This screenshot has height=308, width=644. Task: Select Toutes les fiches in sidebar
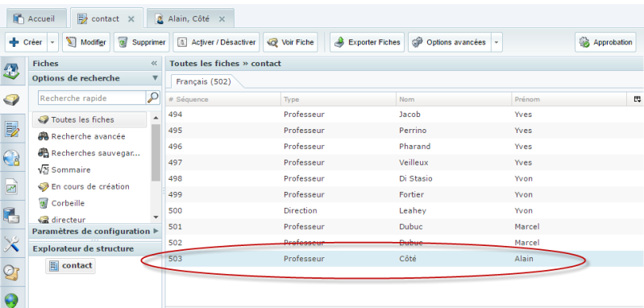pos(89,119)
